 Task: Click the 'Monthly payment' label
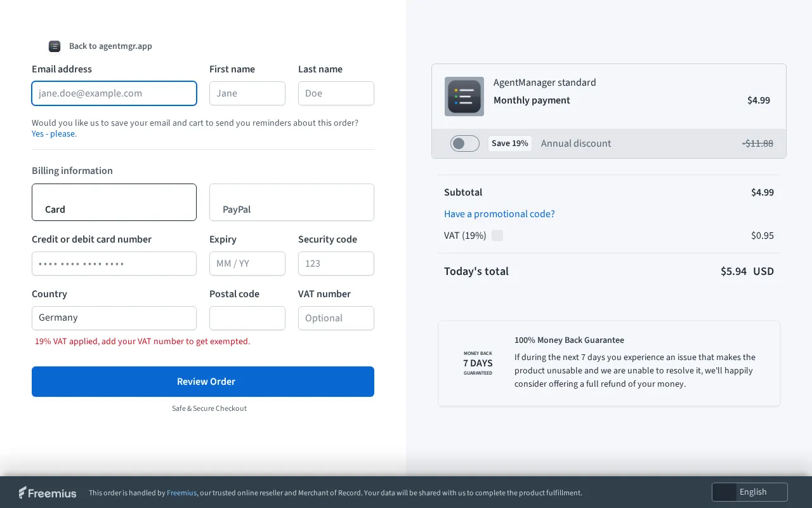click(x=532, y=100)
